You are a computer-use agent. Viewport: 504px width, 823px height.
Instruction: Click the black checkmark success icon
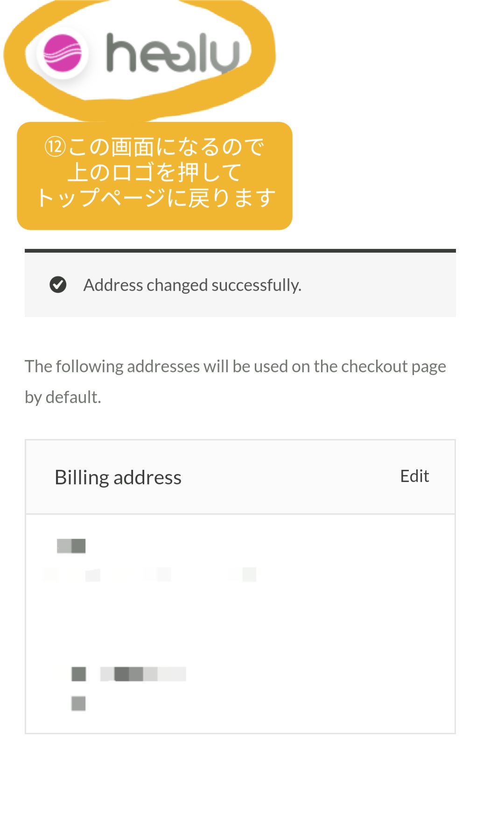click(x=58, y=284)
